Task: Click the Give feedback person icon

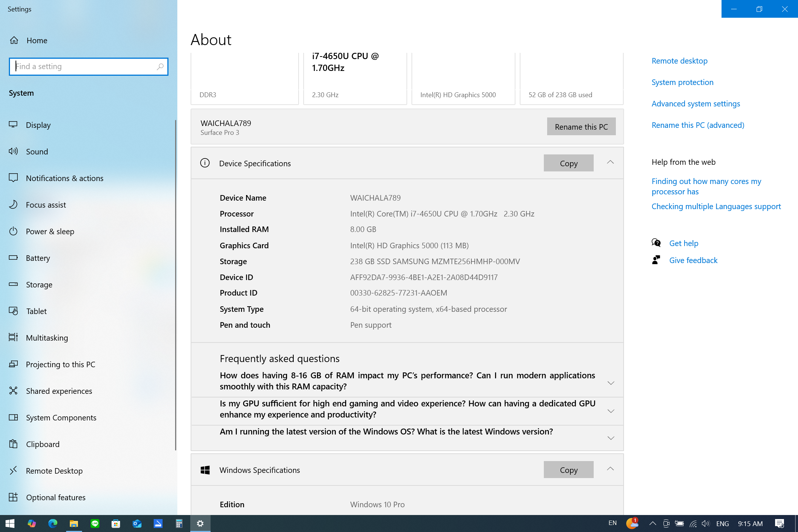Action: [656, 260]
